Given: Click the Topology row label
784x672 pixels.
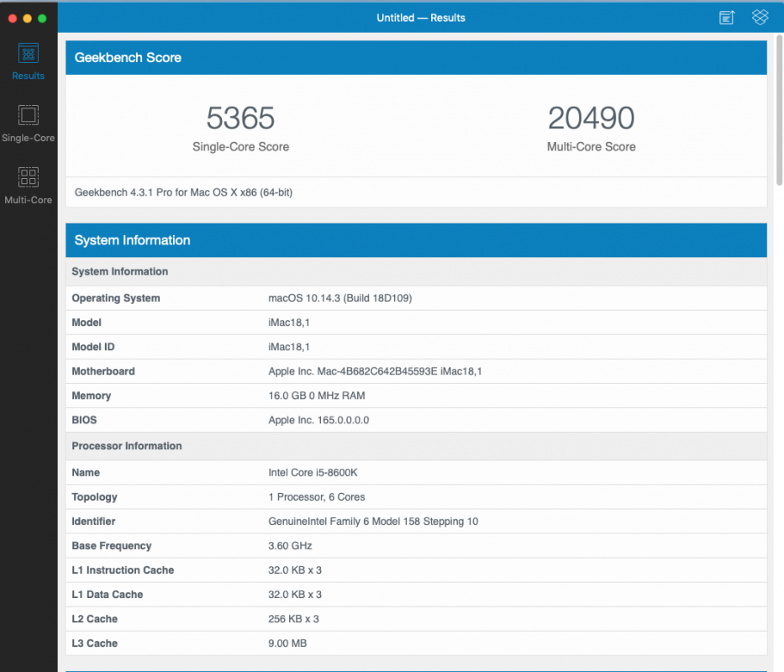Looking at the screenshot, I should [x=94, y=497].
